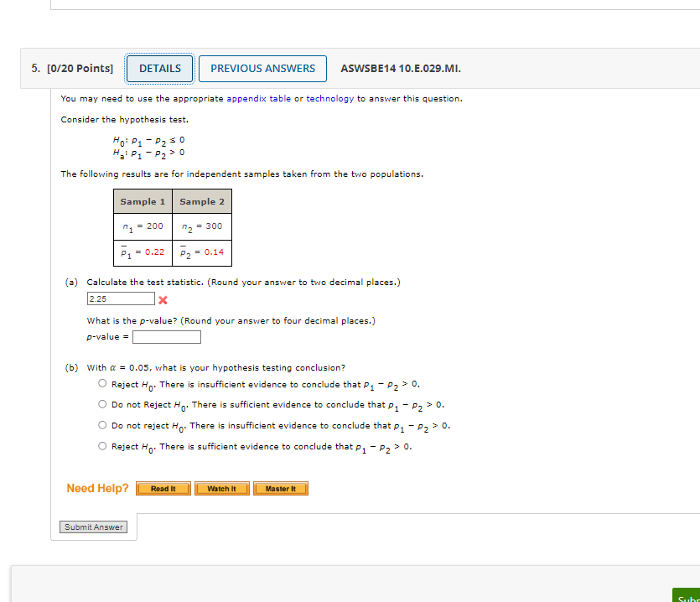Select 'Reject H0. There is sufficient evidence' option
Screen dimensions: 700x602
102,446
